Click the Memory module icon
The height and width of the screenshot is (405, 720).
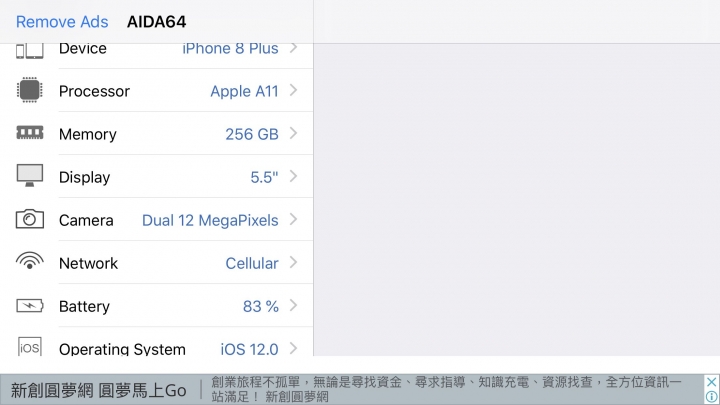pos(30,133)
